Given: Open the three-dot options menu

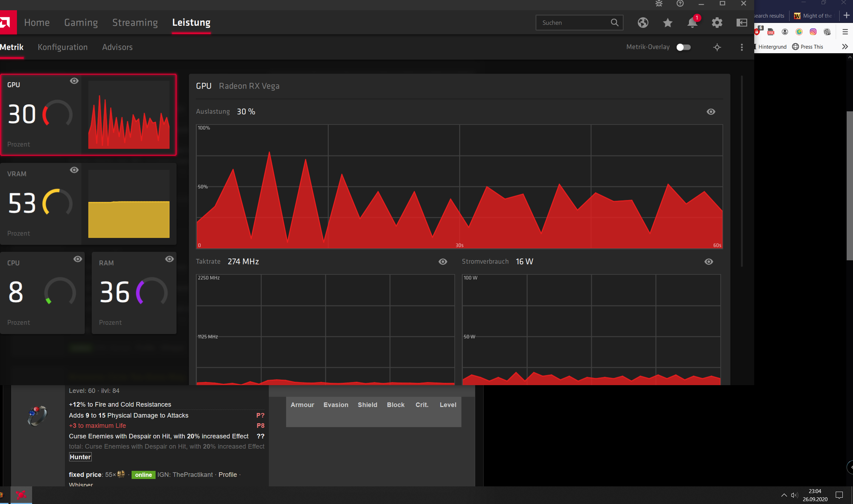Looking at the screenshot, I should point(742,47).
